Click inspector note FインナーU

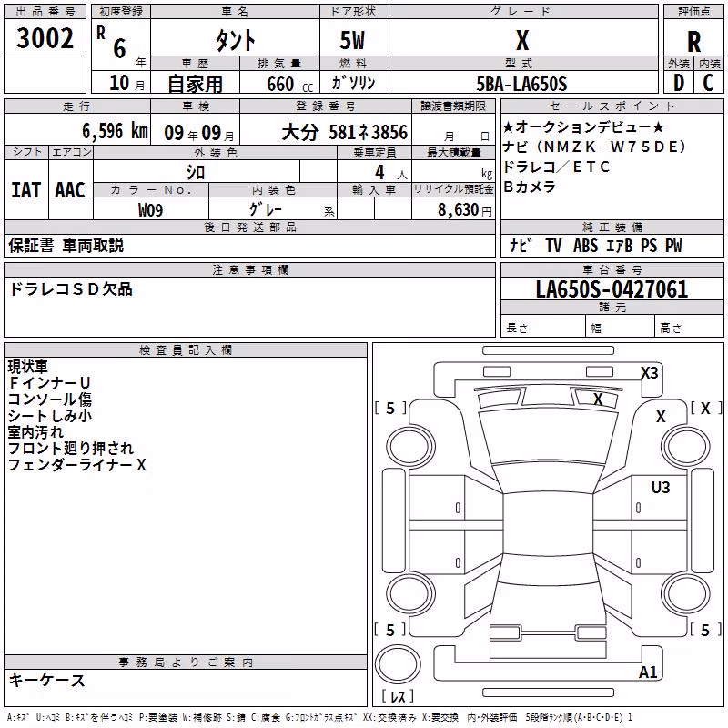(x=49, y=383)
